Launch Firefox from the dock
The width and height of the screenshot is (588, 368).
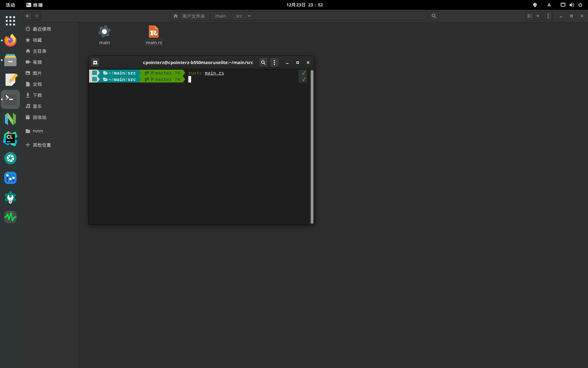tap(10, 40)
